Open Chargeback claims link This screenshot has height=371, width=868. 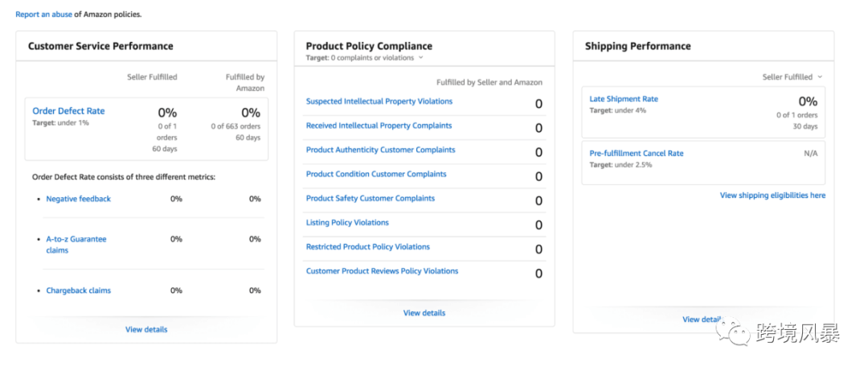(x=78, y=291)
